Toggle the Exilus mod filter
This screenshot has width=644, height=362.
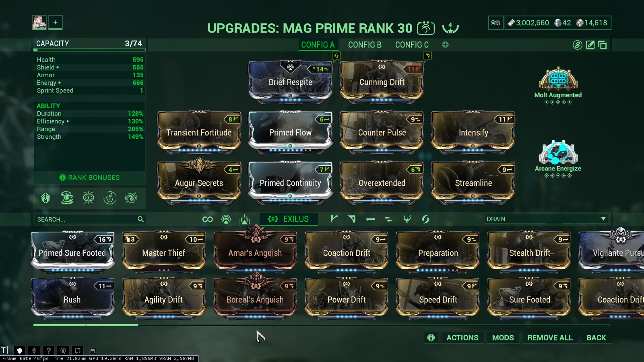click(289, 219)
